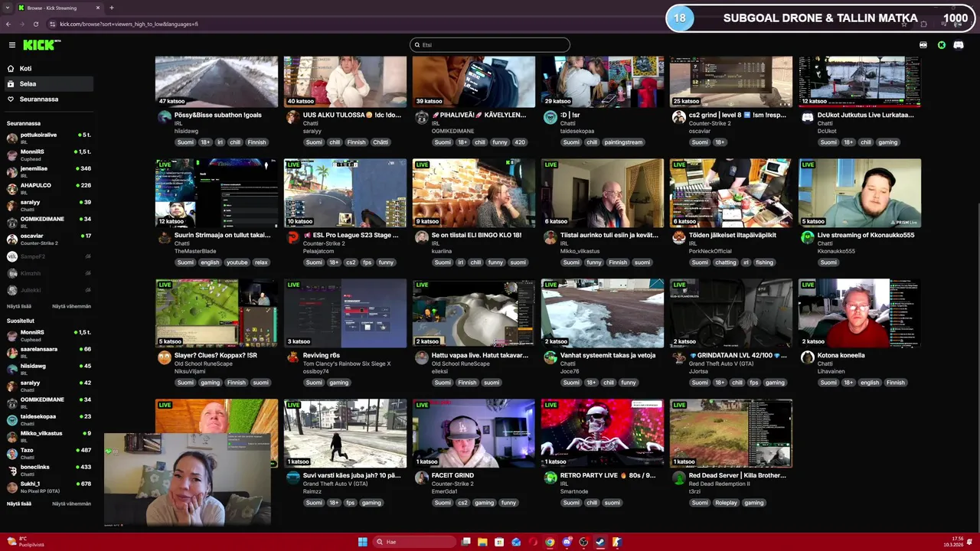Image resolution: width=980 pixels, height=551 pixels.
Task: Open the profile avatar menu
Action: tap(960, 45)
